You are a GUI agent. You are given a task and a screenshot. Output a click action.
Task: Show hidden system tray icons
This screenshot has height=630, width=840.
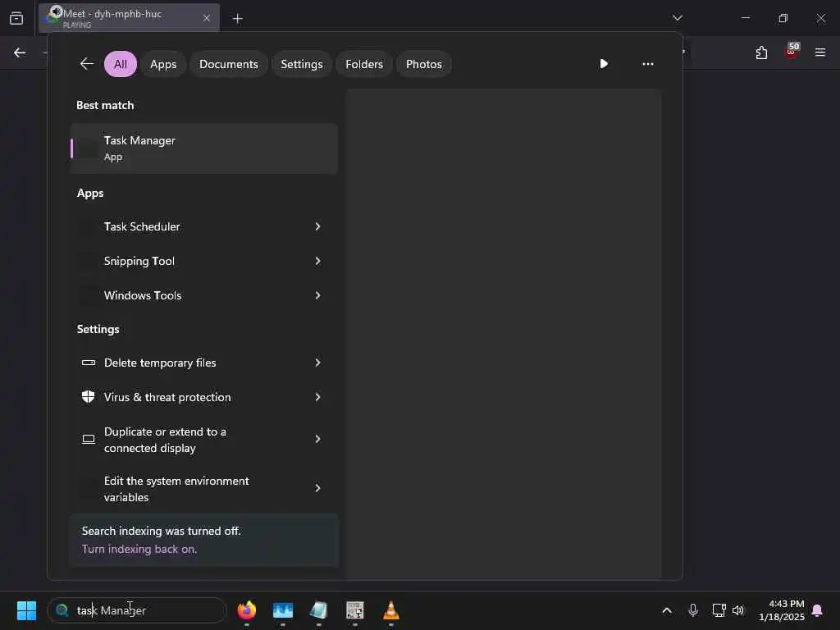coord(667,610)
